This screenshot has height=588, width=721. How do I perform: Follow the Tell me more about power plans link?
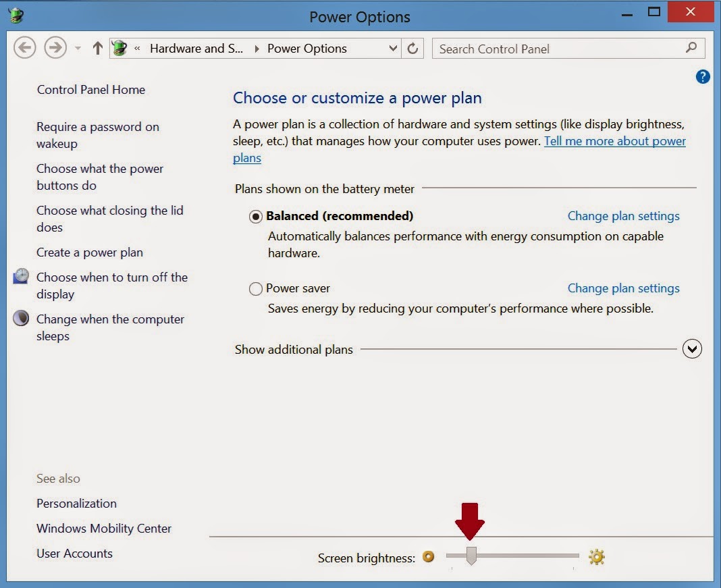615,141
